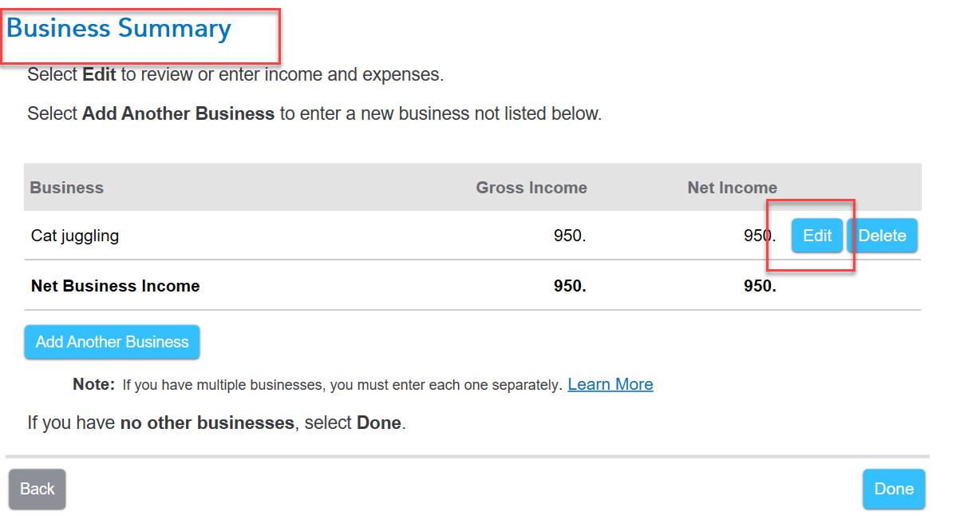This screenshot has height=516, width=980.
Task: Open the Learn More link
Action: (x=610, y=384)
